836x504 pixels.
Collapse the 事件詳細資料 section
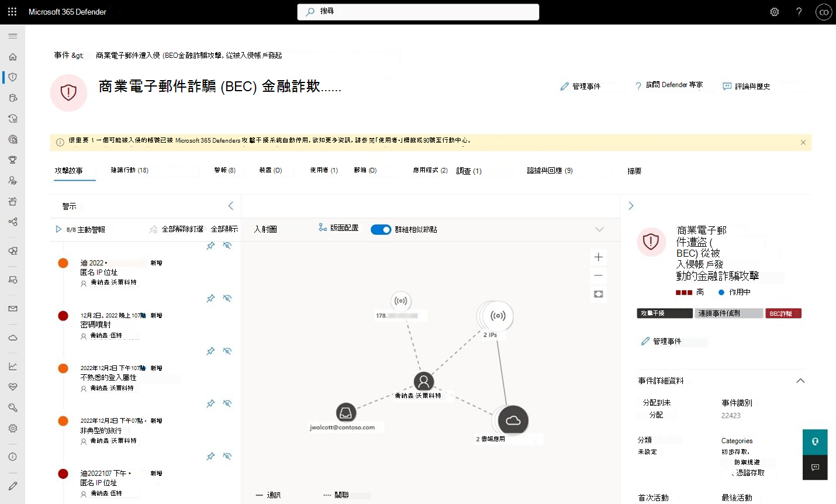[800, 381]
